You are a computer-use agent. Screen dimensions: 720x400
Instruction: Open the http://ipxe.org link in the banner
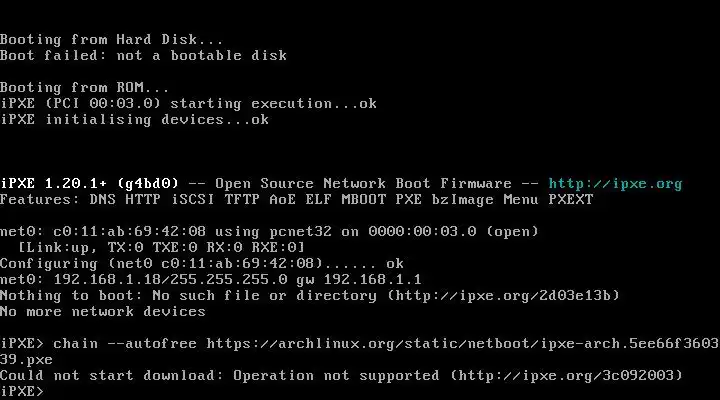(x=615, y=184)
